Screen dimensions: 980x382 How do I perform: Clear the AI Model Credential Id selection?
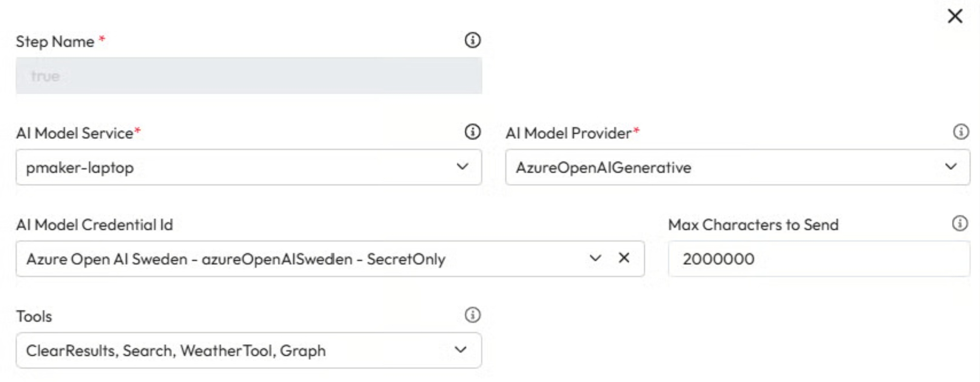point(624,258)
